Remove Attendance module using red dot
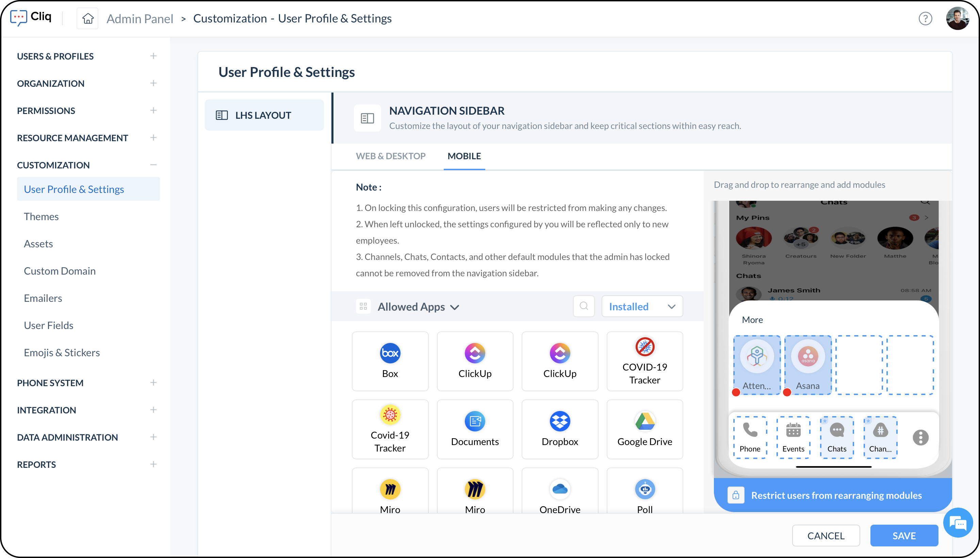This screenshot has height=558, width=980. point(736,392)
